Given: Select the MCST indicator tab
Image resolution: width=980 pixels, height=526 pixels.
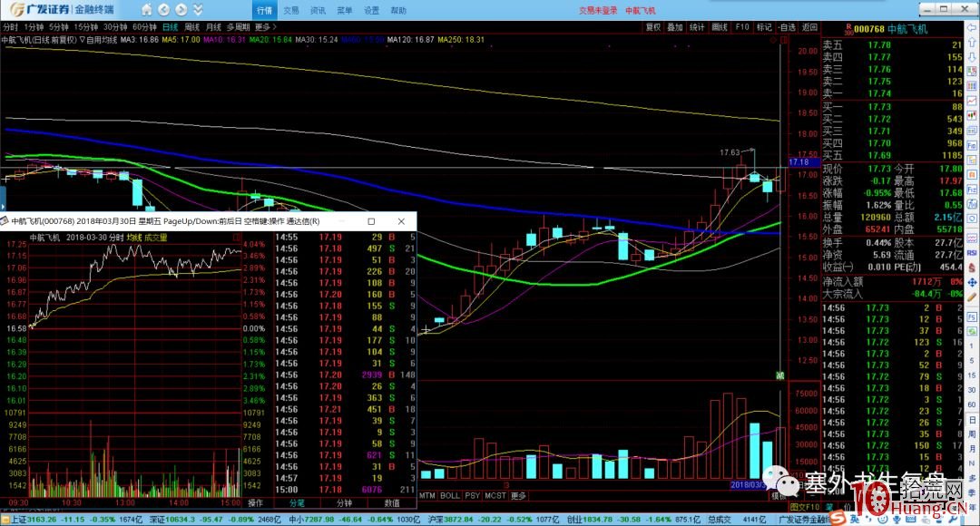Looking at the screenshot, I should 495,495.
